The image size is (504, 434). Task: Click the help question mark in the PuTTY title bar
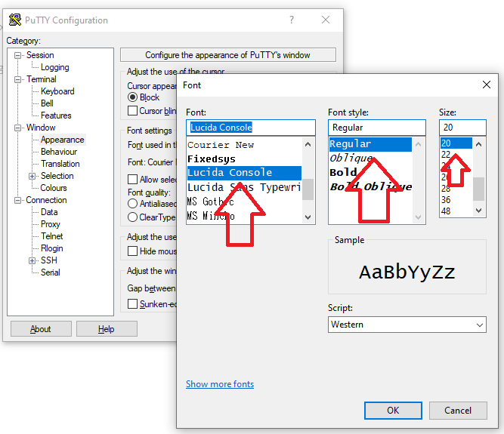(292, 20)
